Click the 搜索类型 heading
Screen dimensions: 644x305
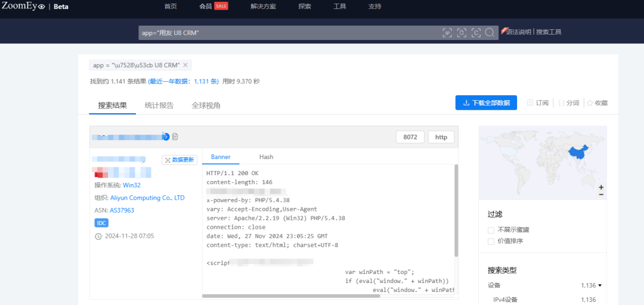502,270
